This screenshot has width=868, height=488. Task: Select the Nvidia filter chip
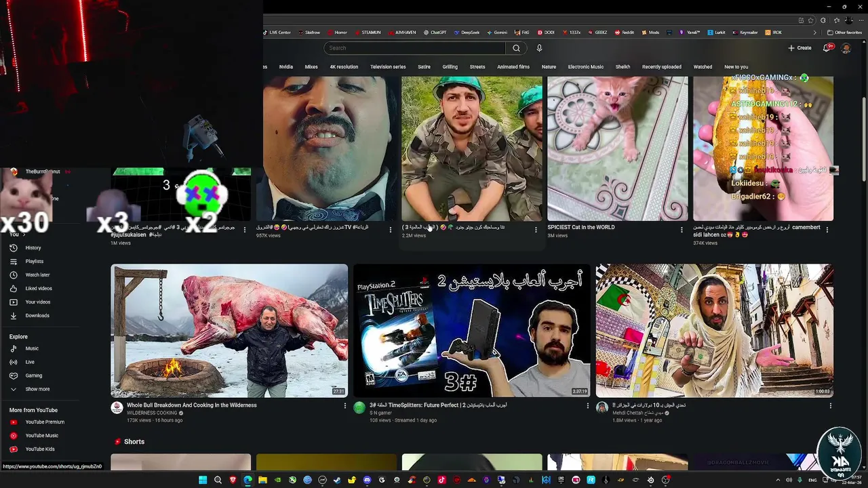click(x=286, y=67)
